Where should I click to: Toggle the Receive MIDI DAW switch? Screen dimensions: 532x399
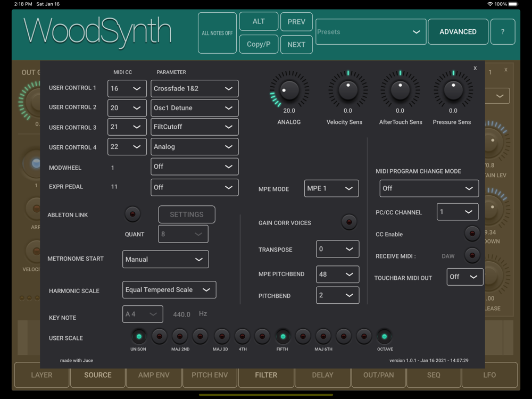click(x=472, y=255)
